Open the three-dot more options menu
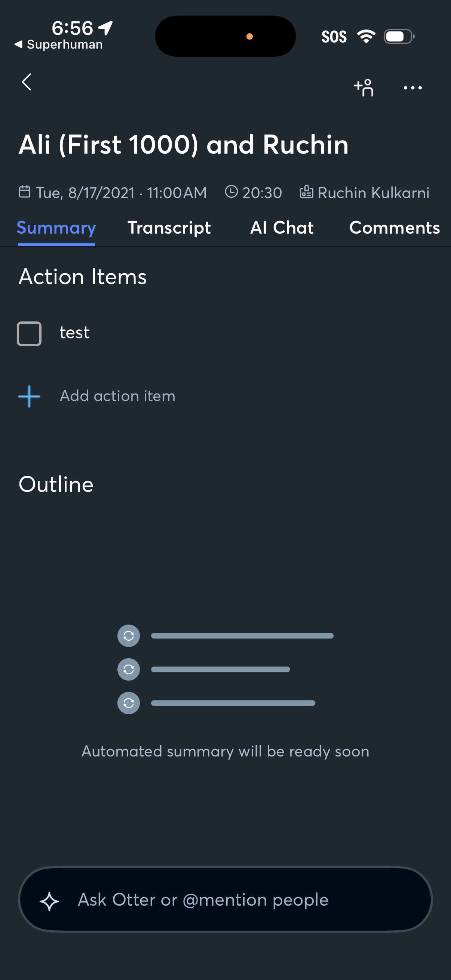Viewport: 451px width, 980px height. [x=412, y=88]
